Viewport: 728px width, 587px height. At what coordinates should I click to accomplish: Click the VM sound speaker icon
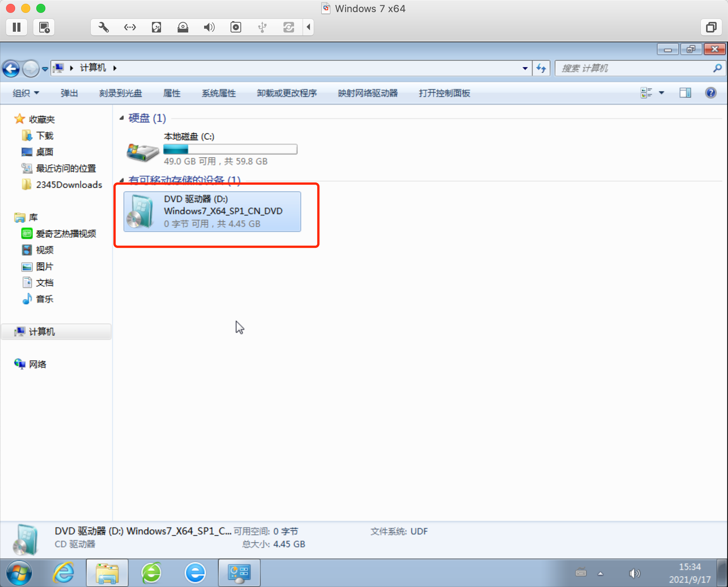[x=209, y=27]
